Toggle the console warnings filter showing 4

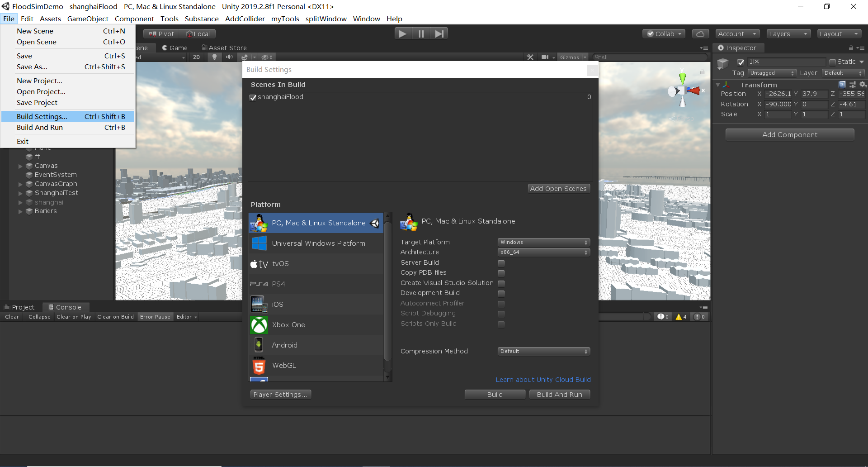(x=681, y=317)
